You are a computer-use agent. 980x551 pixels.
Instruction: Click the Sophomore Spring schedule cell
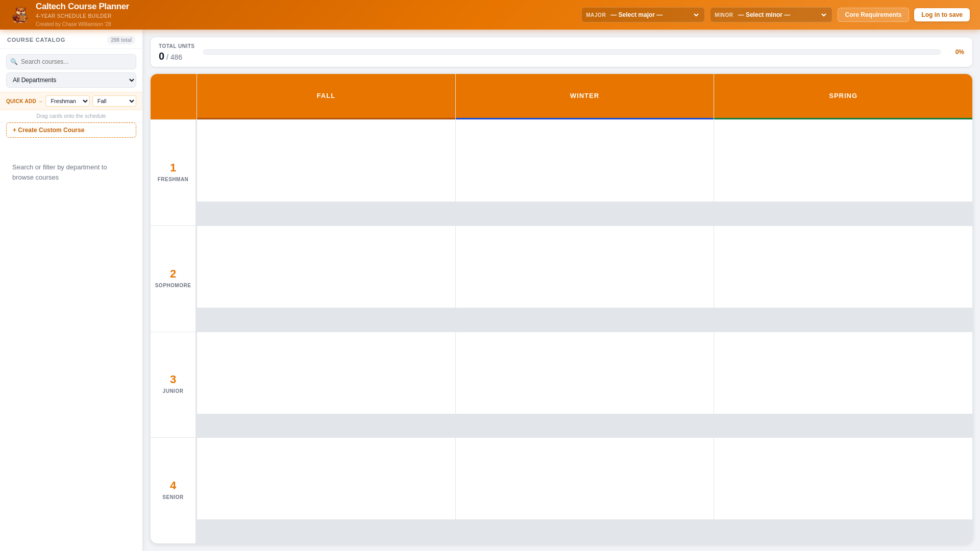coord(843,267)
